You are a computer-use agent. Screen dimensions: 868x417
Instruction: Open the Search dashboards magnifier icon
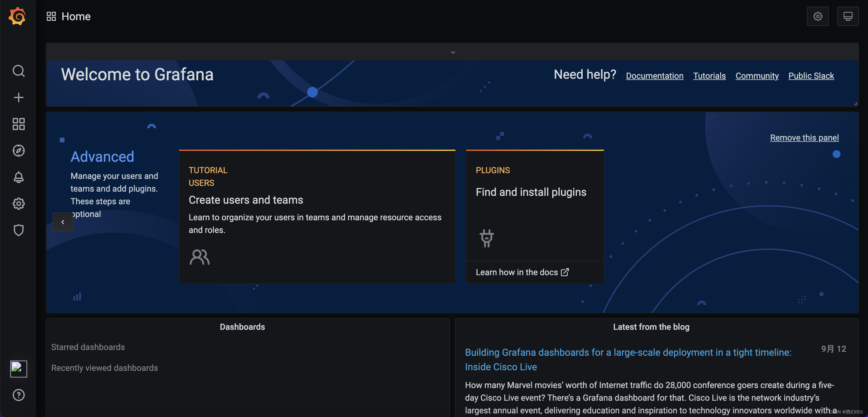coord(18,71)
